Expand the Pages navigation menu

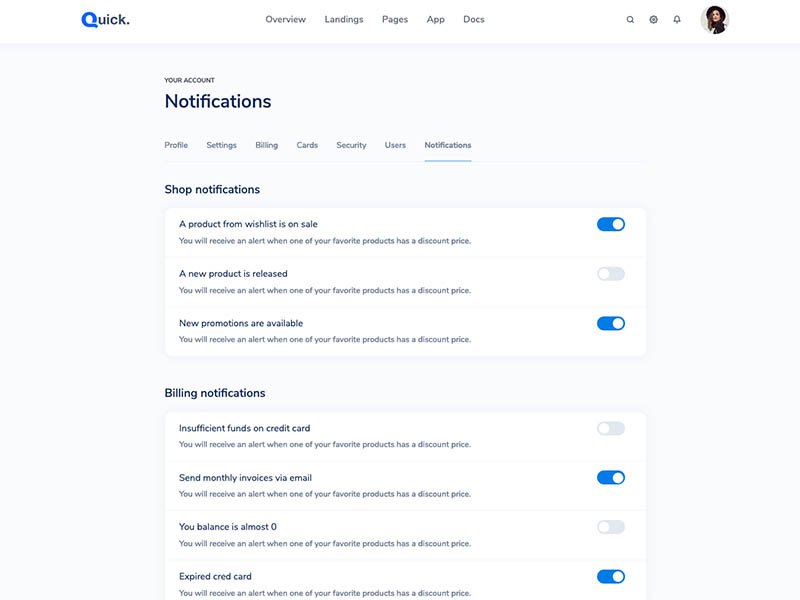[395, 19]
